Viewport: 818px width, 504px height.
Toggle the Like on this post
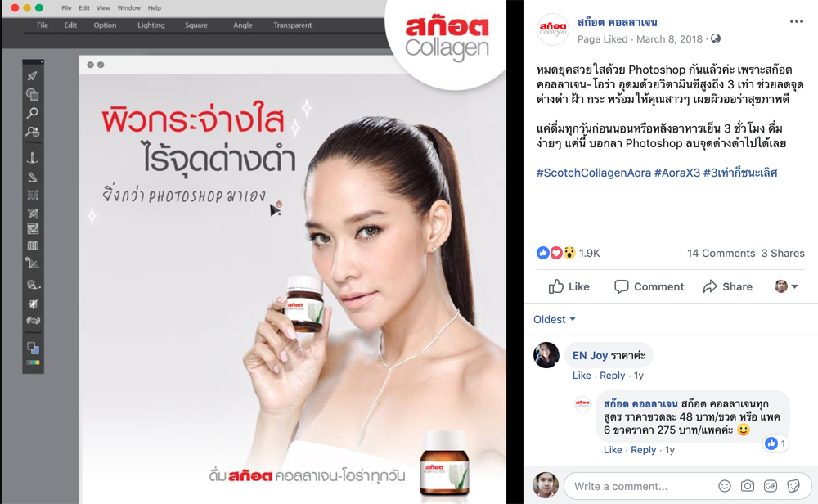click(x=569, y=286)
